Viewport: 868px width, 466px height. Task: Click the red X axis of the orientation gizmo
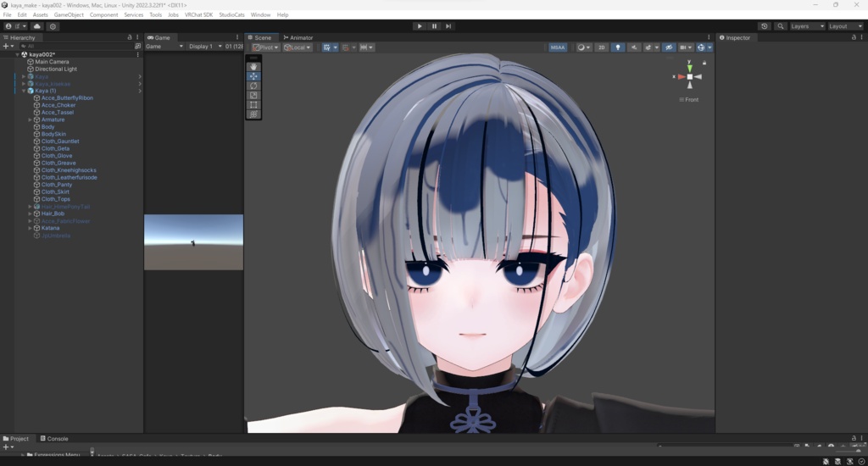[x=681, y=77]
